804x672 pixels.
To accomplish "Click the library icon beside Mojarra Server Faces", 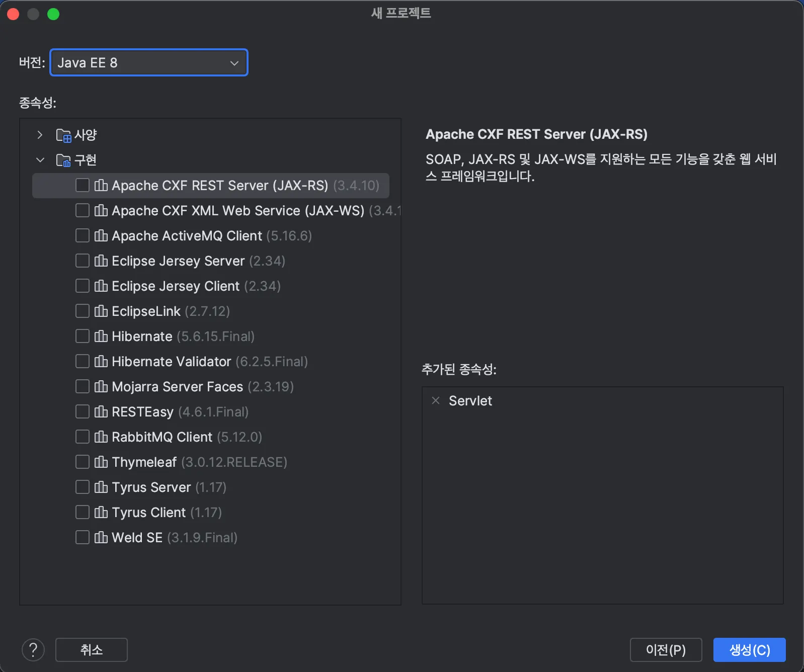I will [101, 387].
